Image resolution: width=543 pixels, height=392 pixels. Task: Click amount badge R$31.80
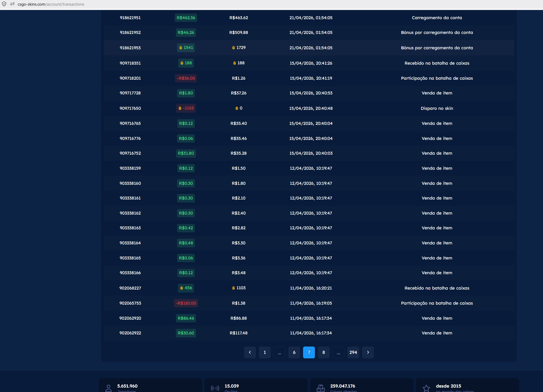(186, 153)
